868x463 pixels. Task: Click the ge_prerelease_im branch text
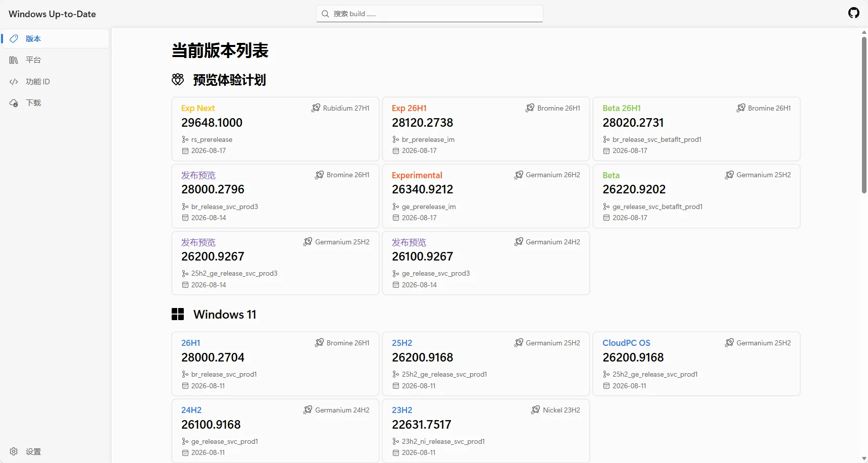429,207
